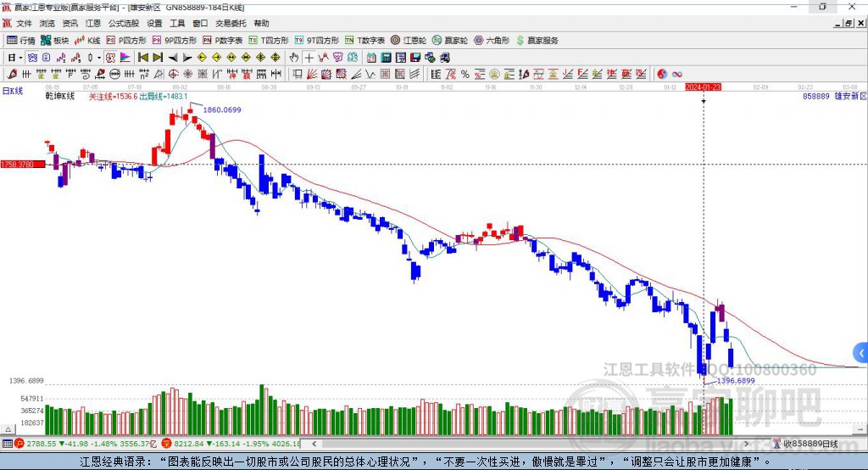Click the red starburst radial tool
The image size is (868, 470).
pos(188,75)
